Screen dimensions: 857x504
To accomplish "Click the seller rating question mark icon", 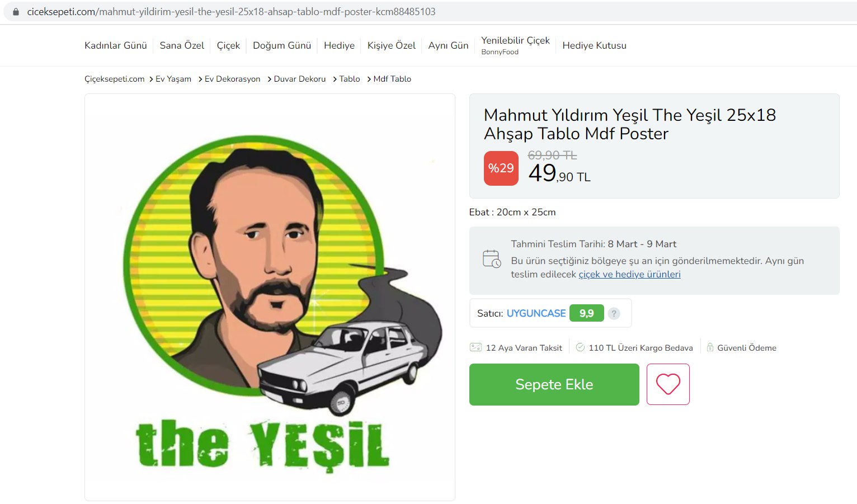I will (x=614, y=313).
